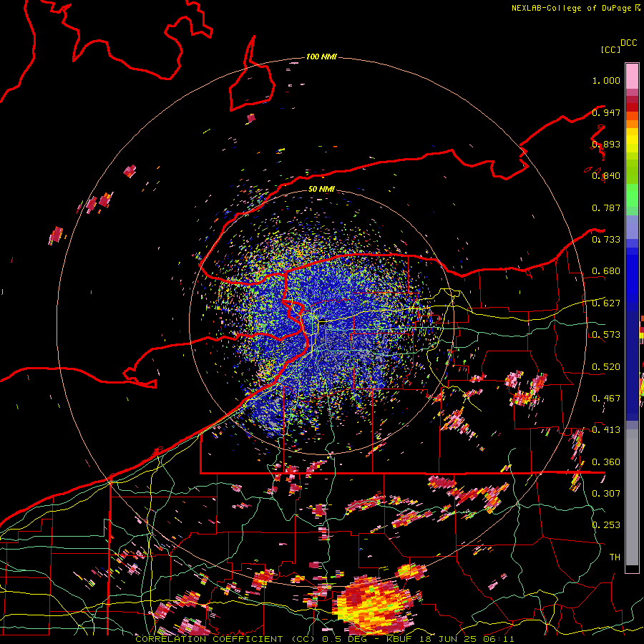Pick the yellow segment of the color scale
This screenshot has height=644, width=644.
pyautogui.click(x=632, y=141)
